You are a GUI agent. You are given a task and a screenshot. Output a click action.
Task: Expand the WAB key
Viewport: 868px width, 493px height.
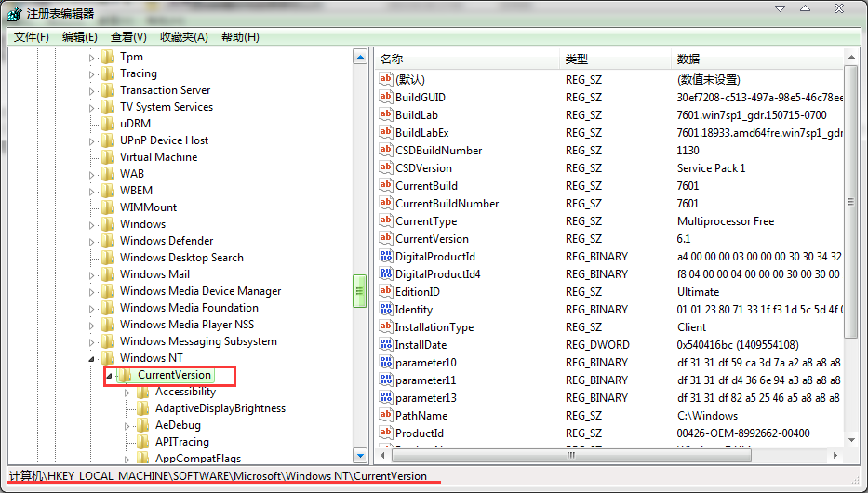click(x=92, y=175)
